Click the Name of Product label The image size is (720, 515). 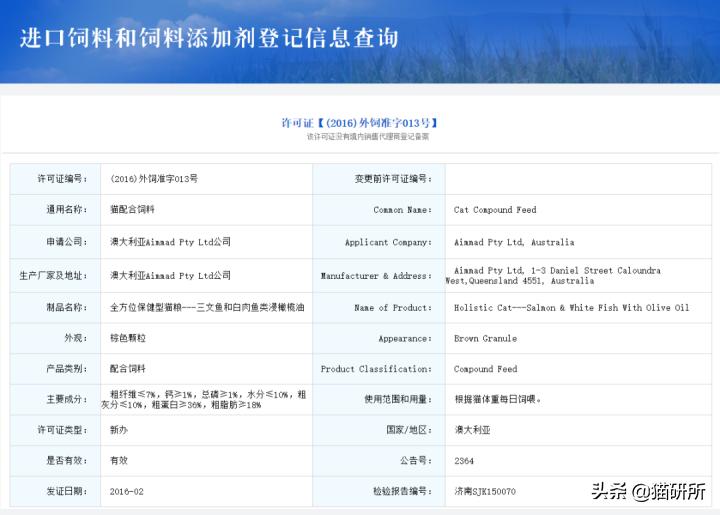pyautogui.click(x=393, y=308)
